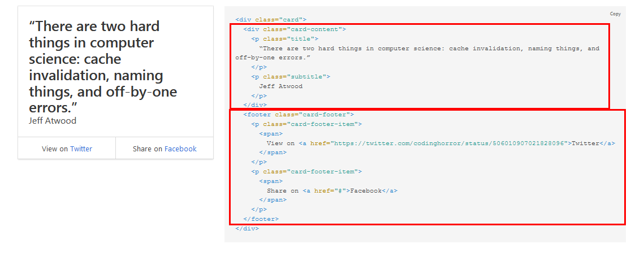Click the <footer class="card-footer"> code line
Viewport: 644px width, 253px height.
pyautogui.click(x=299, y=115)
